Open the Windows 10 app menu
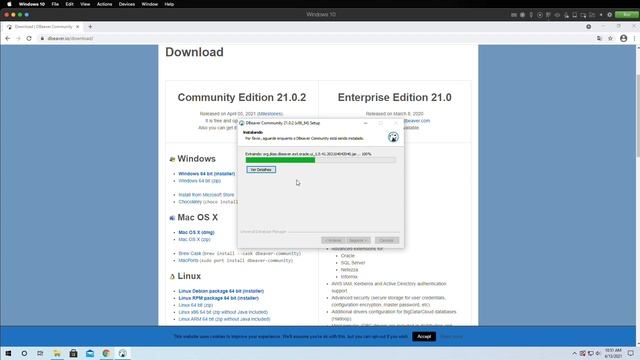 [x=32, y=4]
